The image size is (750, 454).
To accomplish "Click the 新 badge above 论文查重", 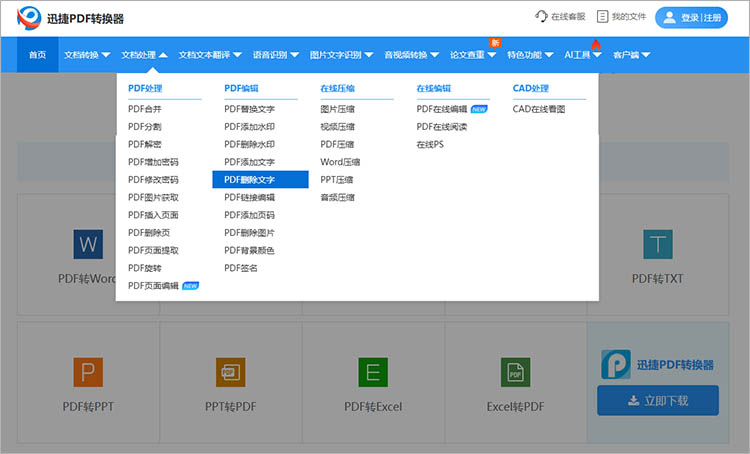I will 495,43.
